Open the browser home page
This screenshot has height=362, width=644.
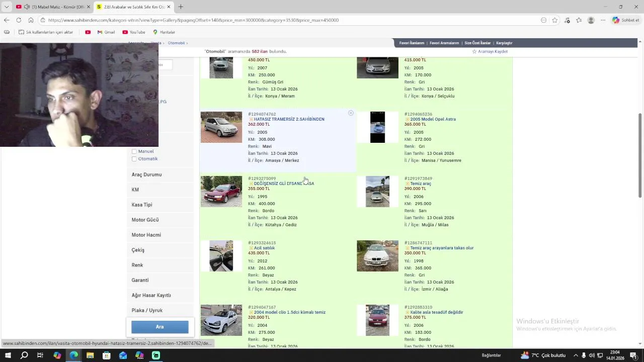(31, 20)
